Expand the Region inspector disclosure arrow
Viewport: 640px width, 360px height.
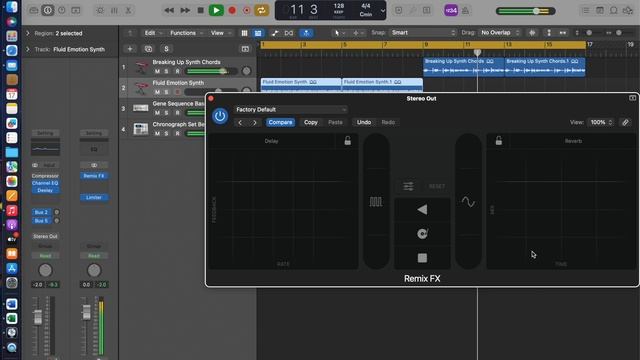tap(28, 33)
